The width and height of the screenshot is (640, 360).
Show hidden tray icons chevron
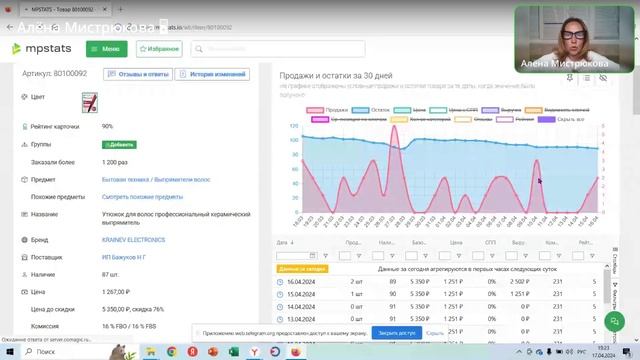[519, 351]
